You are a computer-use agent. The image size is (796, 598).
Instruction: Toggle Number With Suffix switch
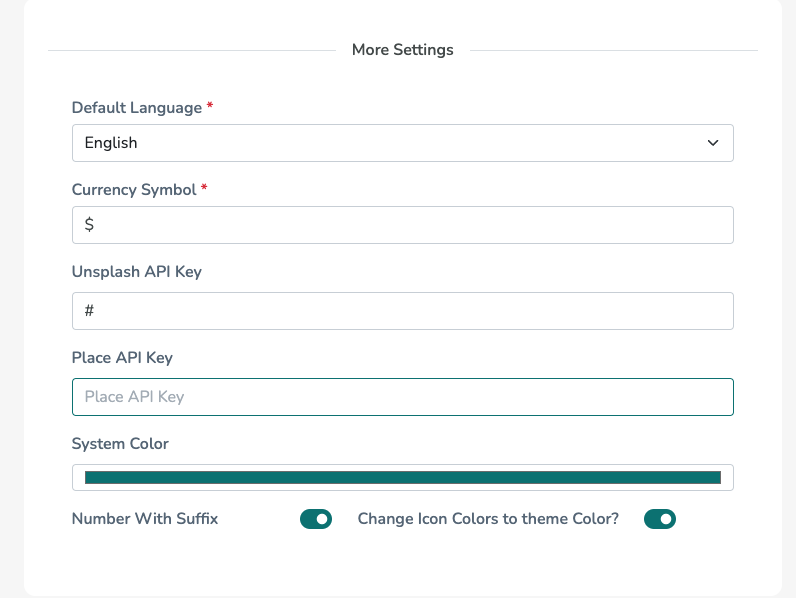[x=316, y=519]
